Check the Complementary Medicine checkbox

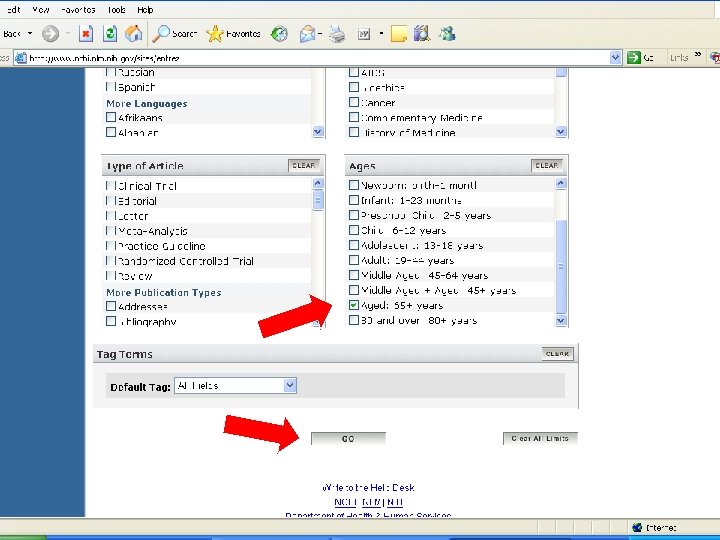(x=354, y=117)
